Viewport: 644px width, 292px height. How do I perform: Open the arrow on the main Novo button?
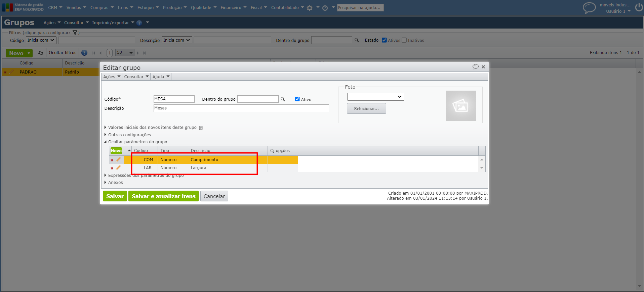pos(29,53)
